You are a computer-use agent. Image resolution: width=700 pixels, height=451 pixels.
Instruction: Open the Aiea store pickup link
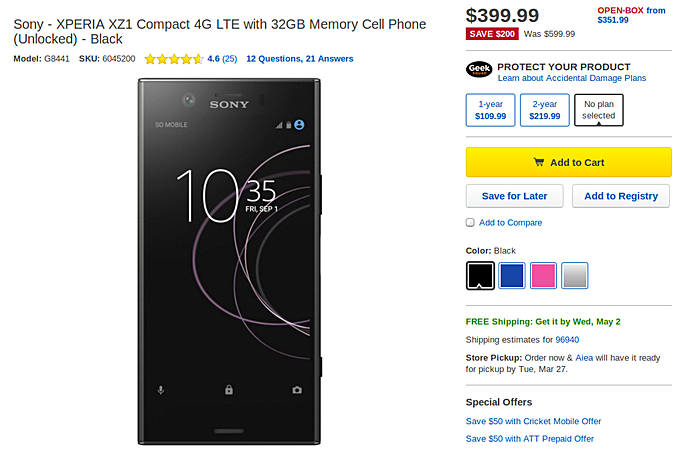pyautogui.click(x=584, y=358)
